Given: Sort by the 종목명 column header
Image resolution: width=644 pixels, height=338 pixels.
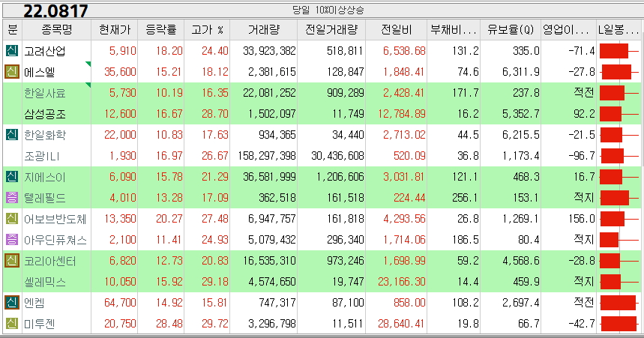Looking at the screenshot, I should (x=57, y=29).
